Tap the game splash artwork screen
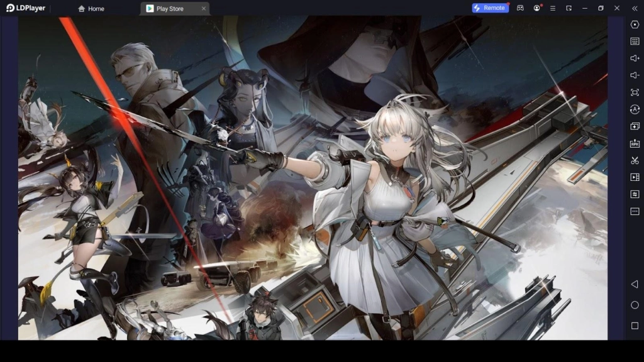The width and height of the screenshot is (644, 362). pos(313,178)
